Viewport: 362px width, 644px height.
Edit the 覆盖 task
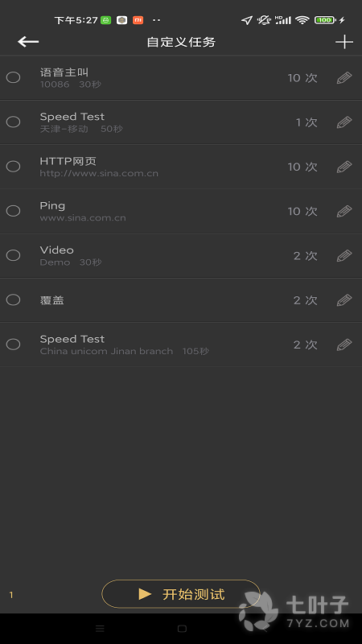point(344,299)
